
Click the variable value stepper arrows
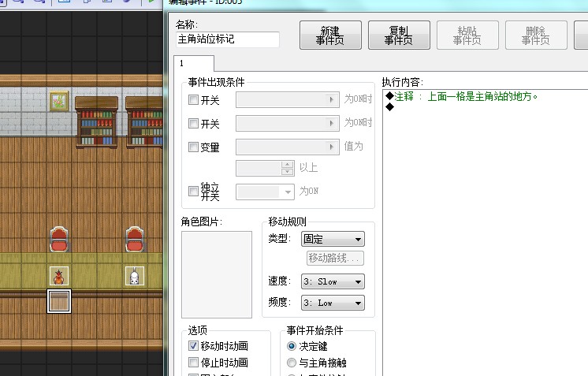pyautogui.click(x=287, y=168)
